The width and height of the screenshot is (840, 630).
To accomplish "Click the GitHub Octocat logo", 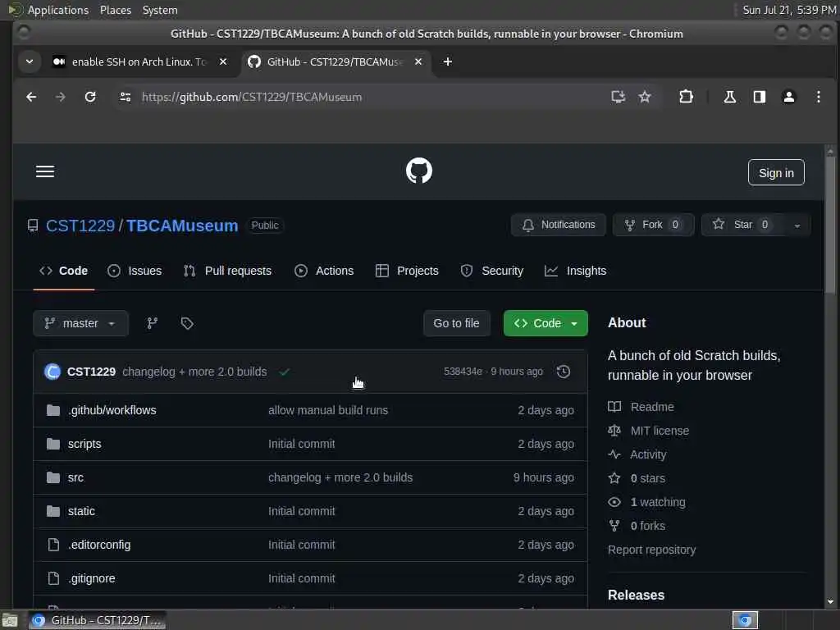I will (419, 171).
